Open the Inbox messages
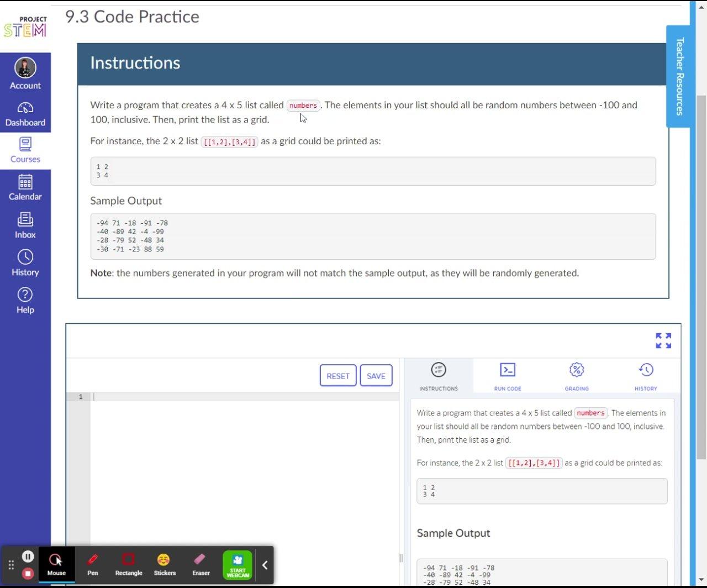This screenshot has width=707, height=588. 25,225
